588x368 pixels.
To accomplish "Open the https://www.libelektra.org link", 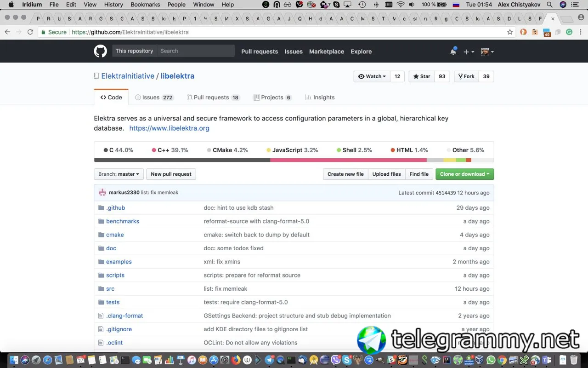I will [x=170, y=128].
